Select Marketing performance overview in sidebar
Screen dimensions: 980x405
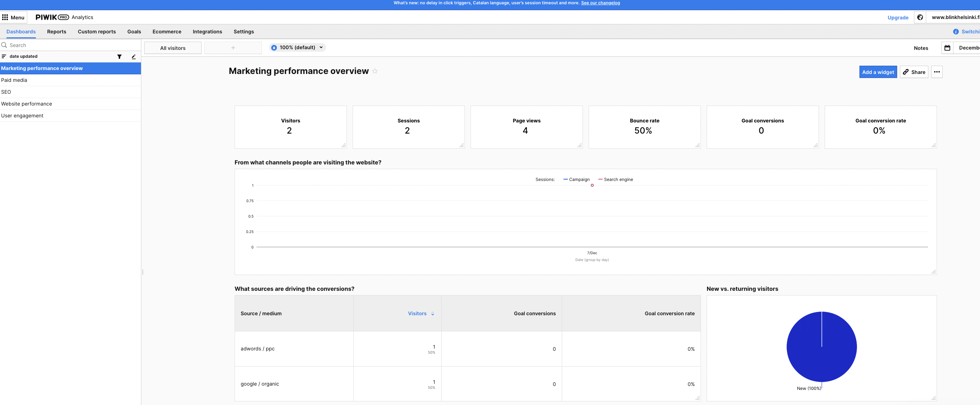70,68
